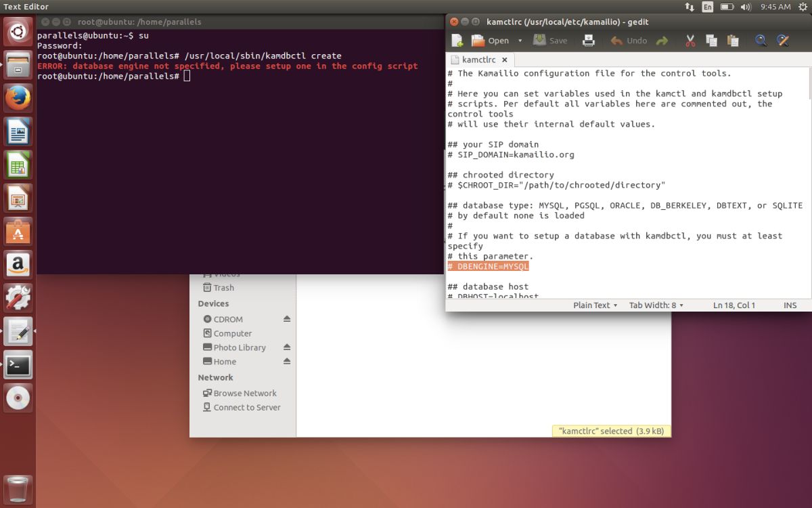Open the DVD disc launcher icon
Screen dimensions: 812x508
[18, 398]
